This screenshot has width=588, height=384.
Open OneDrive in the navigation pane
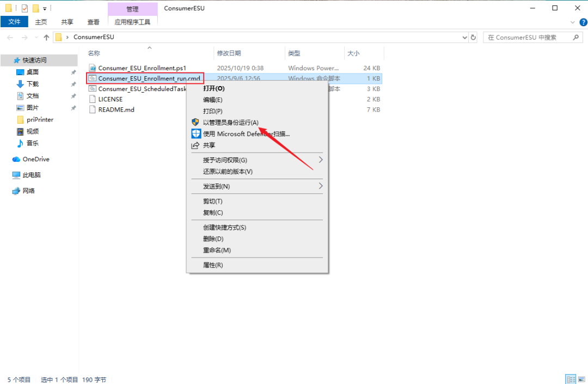tap(35, 159)
